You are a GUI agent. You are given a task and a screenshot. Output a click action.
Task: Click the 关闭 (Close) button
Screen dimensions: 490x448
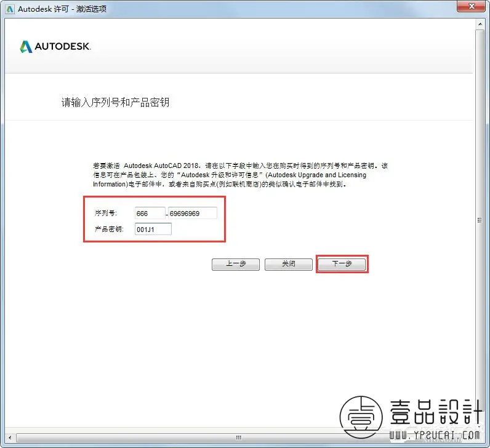(x=289, y=264)
